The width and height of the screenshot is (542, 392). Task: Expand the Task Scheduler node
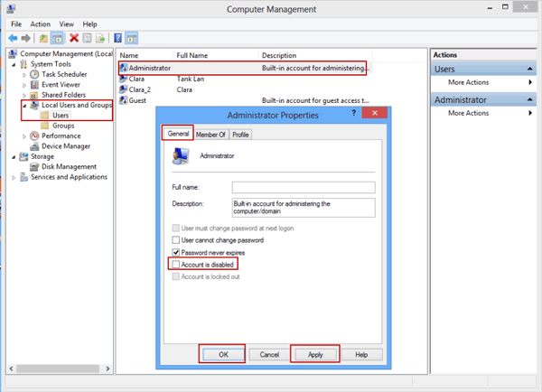[x=24, y=75]
